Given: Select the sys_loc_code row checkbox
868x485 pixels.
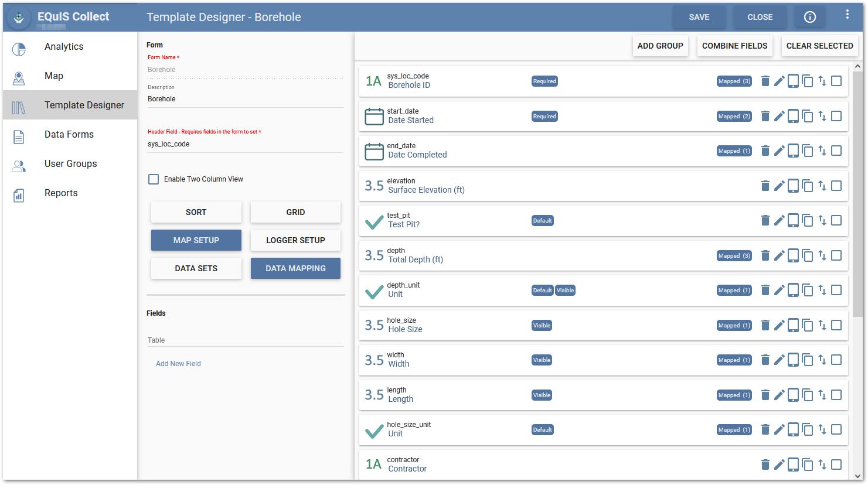Looking at the screenshot, I should click(x=836, y=81).
